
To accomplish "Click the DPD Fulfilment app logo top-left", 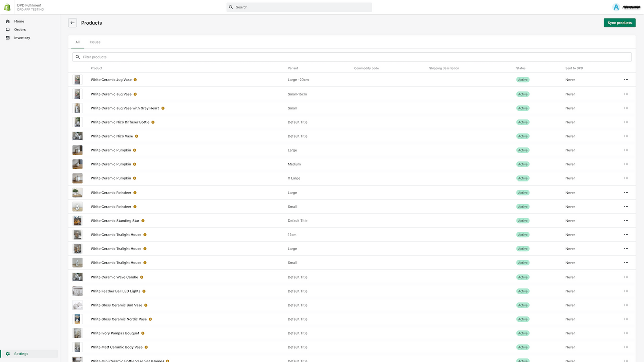I will [7, 7].
